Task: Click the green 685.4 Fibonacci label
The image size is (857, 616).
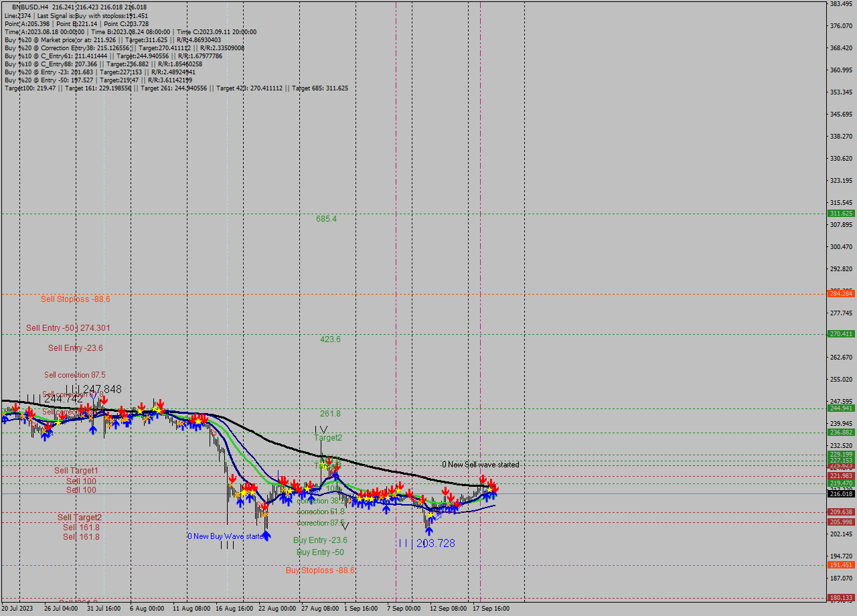Action: (x=327, y=219)
